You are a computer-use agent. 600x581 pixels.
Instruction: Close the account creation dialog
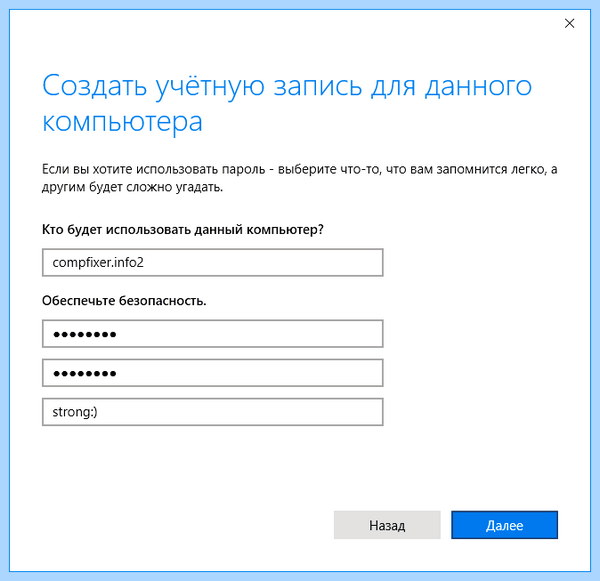point(569,24)
